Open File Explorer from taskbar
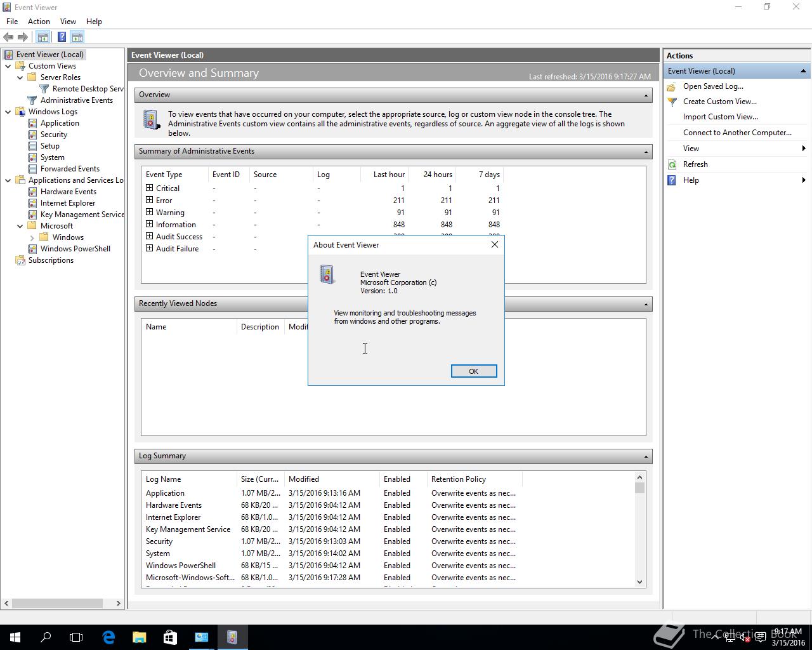 [x=139, y=637]
